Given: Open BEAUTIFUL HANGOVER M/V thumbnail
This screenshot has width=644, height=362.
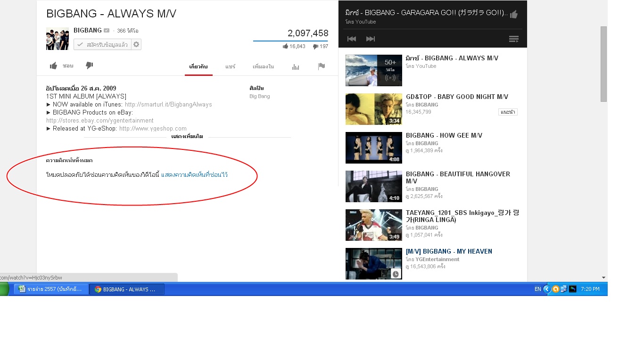Looking at the screenshot, I should tap(374, 186).
